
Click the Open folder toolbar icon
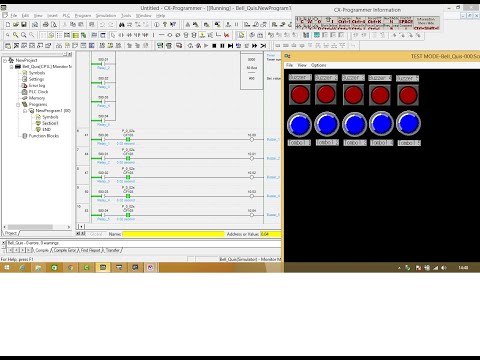click(16, 24)
